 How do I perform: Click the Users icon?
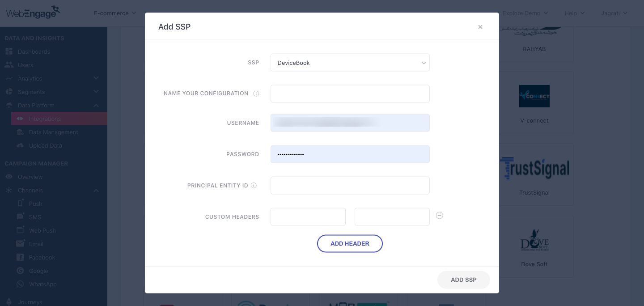click(8, 65)
